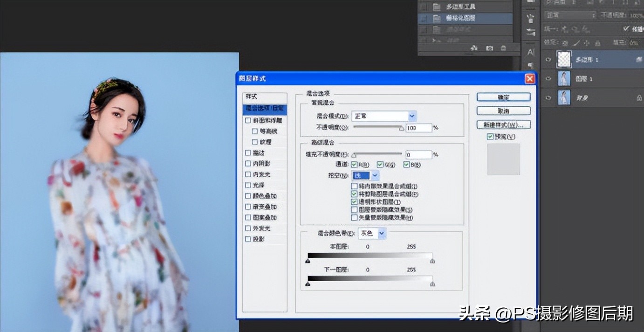644x332 pixels.
Task: Click the 确定 button to confirm layer style
Action: pyautogui.click(x=503, y=97)
